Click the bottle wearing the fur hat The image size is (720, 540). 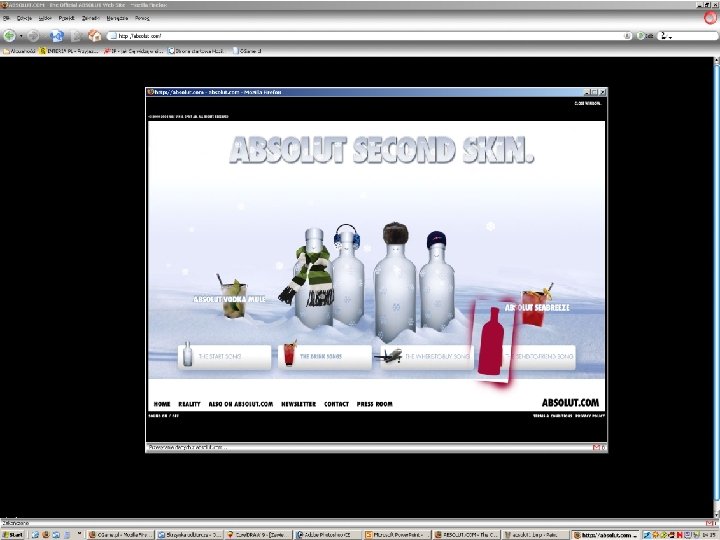coord(395,282)
